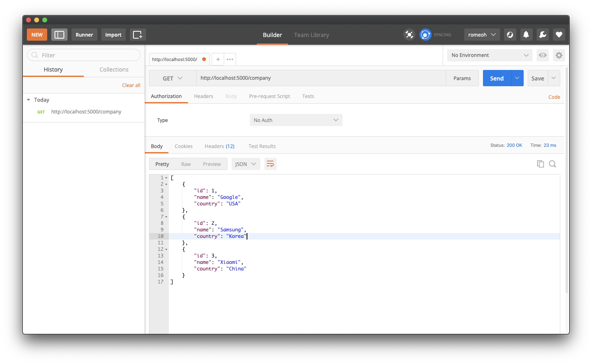The image size is (592, 364).
Task: Toggle line wrap in response
Action: click(x=270, y=164)
